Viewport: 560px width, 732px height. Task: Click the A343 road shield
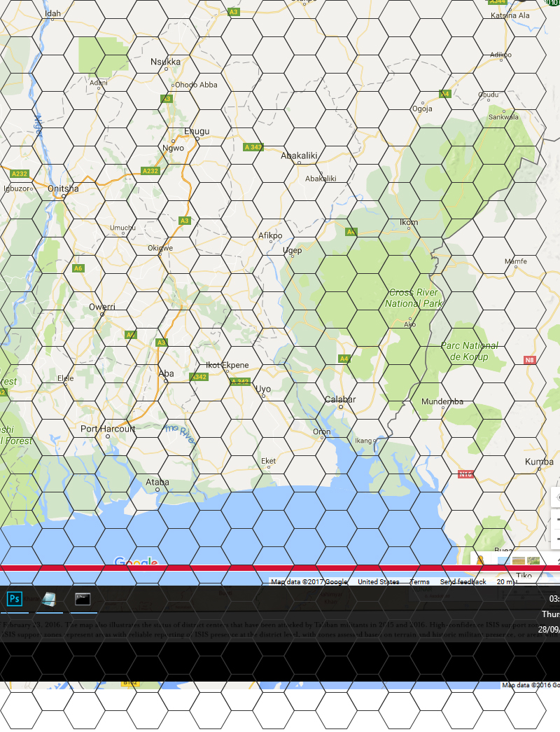[253, 147]
